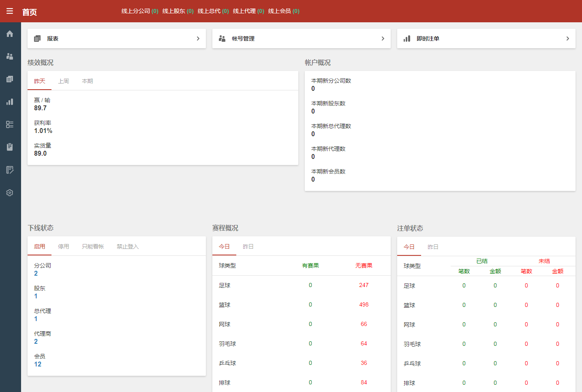Viewport: 582px width, 392px height.
Task: Select the 只能看帐 tab
Action: pos(93,246)
